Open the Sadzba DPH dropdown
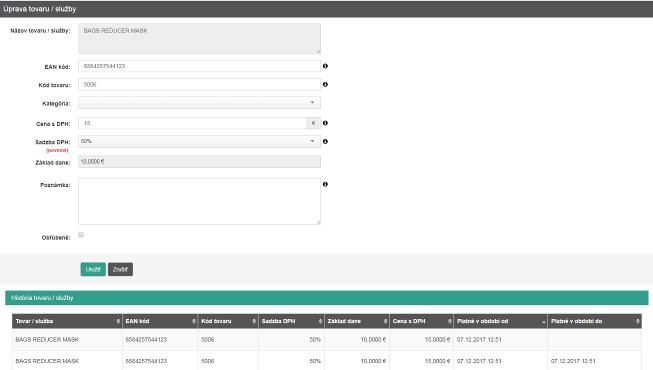This screenshot has width=653, height=370. tap(199, 141)
